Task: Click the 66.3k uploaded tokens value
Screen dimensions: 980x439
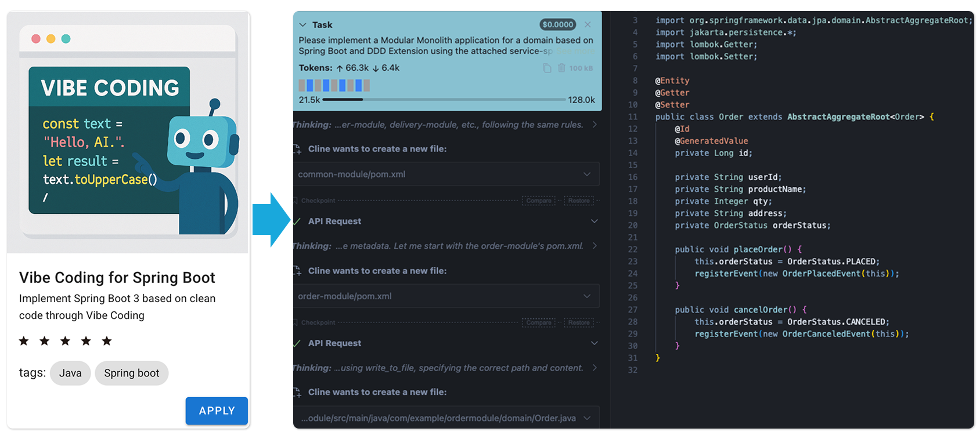Action: click(357, 68)
